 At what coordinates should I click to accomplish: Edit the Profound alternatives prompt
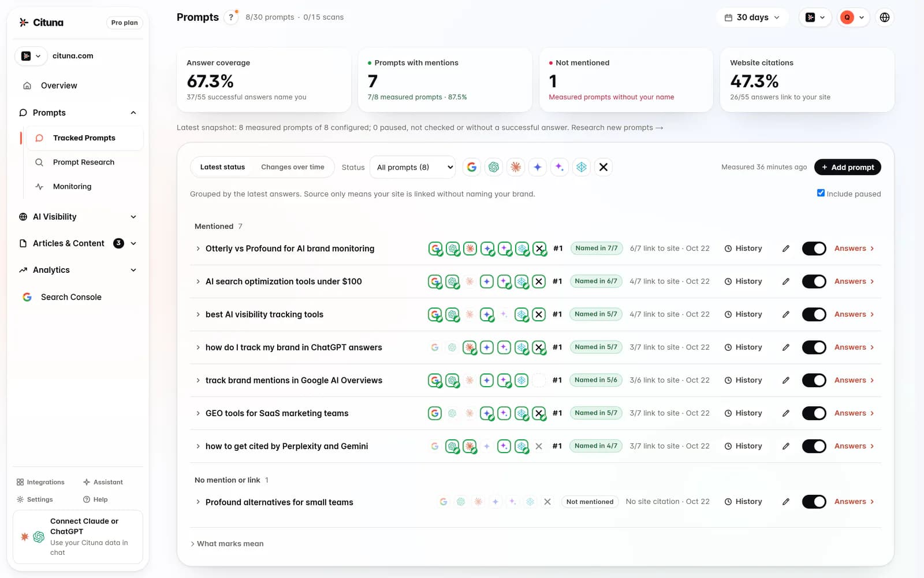pos(786,502)
